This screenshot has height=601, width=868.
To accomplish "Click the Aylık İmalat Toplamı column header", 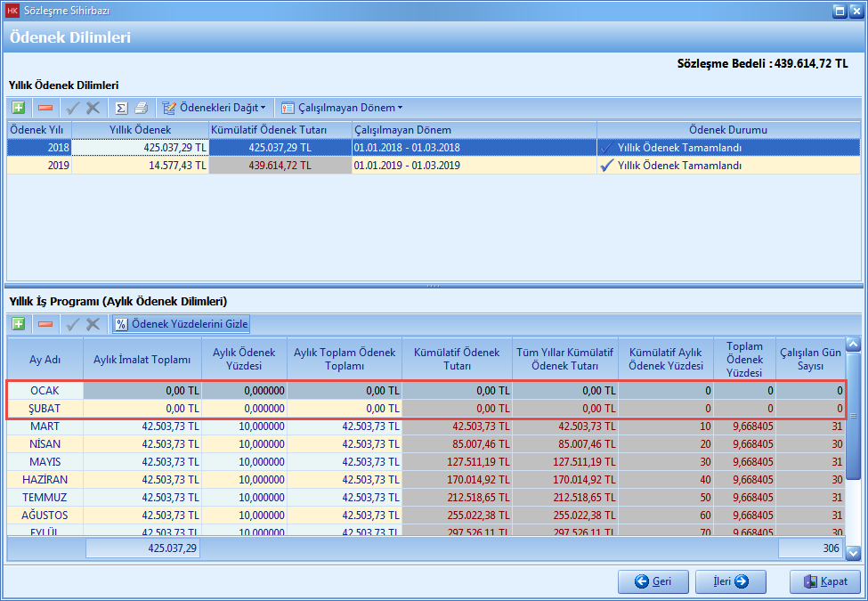I will tap(142, 360).
